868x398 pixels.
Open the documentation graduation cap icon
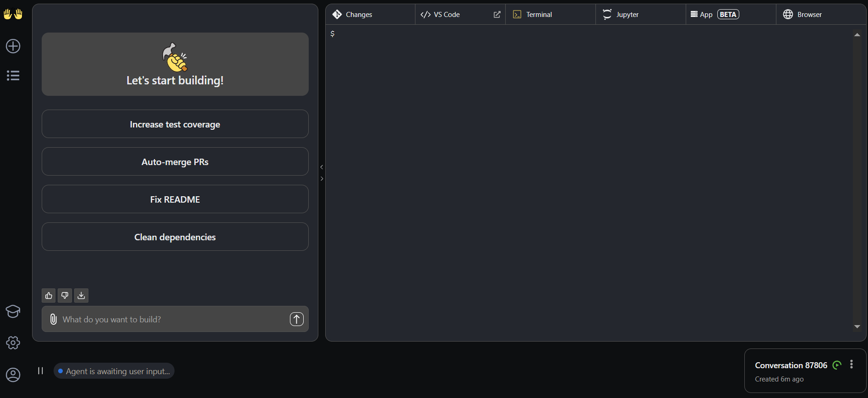pyautogui.click(x=13, y=311)
